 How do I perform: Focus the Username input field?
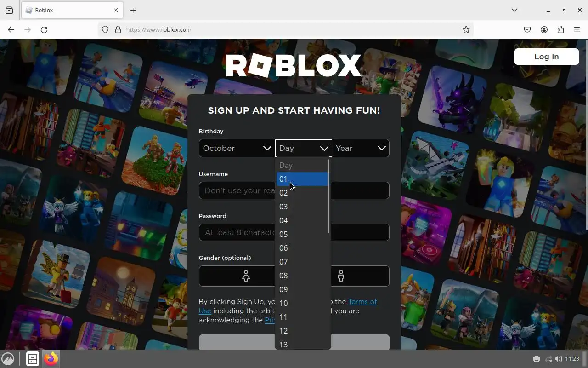click(294, 190)
